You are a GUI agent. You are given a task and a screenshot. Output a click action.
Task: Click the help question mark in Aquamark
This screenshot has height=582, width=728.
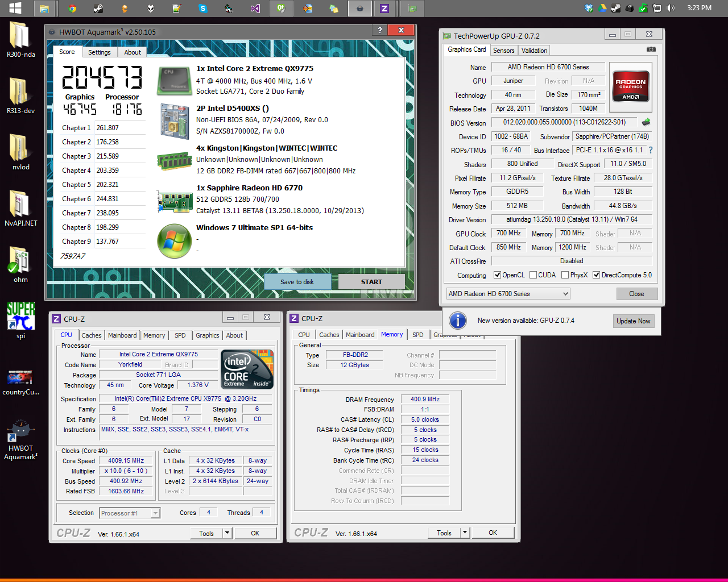379,30
